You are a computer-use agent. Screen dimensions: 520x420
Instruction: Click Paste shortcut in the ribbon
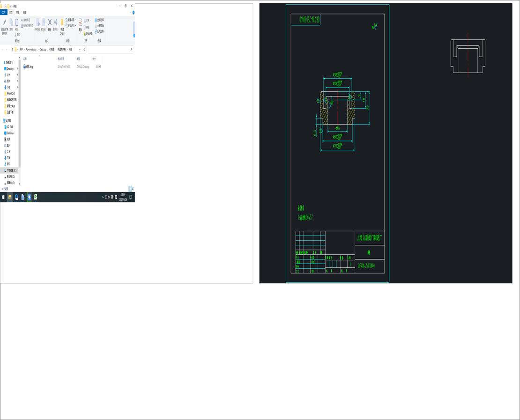[x=27, y=26]
